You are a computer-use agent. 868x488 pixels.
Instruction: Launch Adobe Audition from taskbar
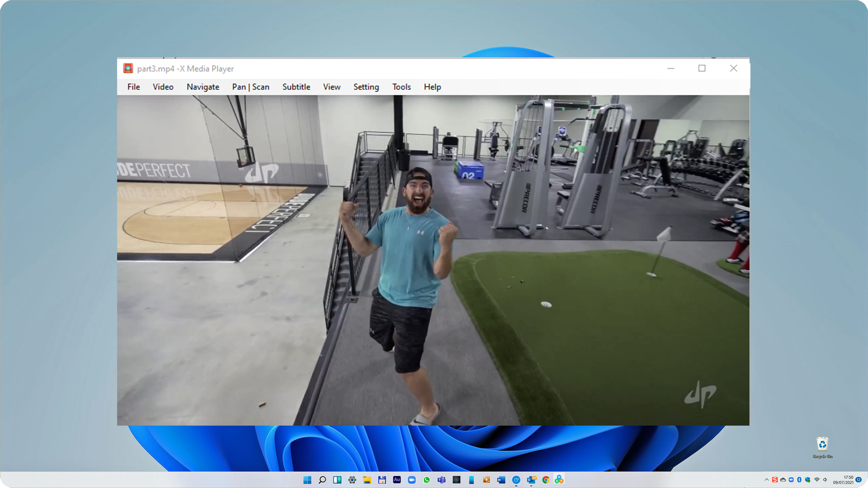tap(397, 480)
